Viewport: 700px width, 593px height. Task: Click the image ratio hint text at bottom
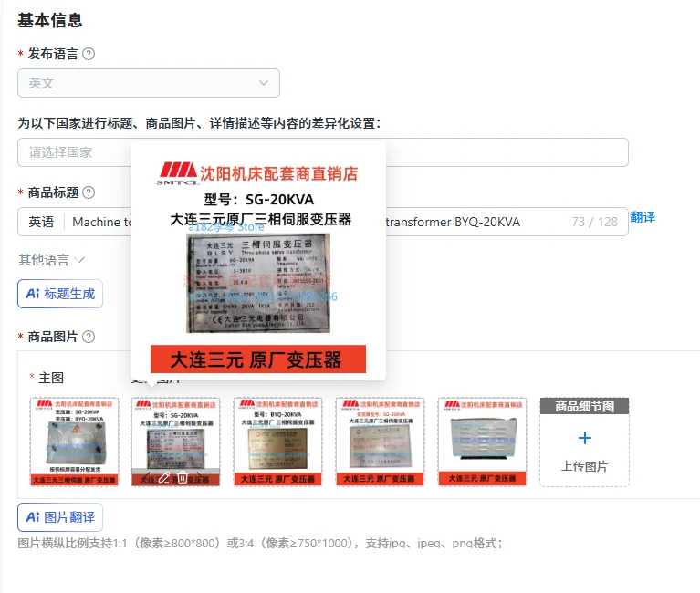click(260, 543)
